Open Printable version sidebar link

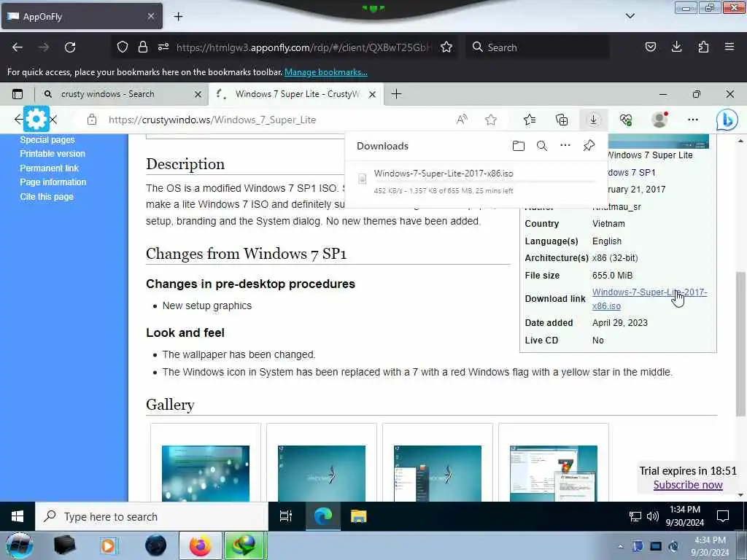pos(53,154)
